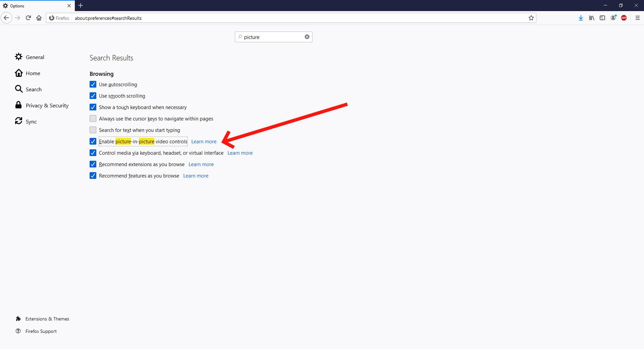Open the Firefox application menu
Image resolution: width=644 pixels, height=349 pixels.
point(638,18)
